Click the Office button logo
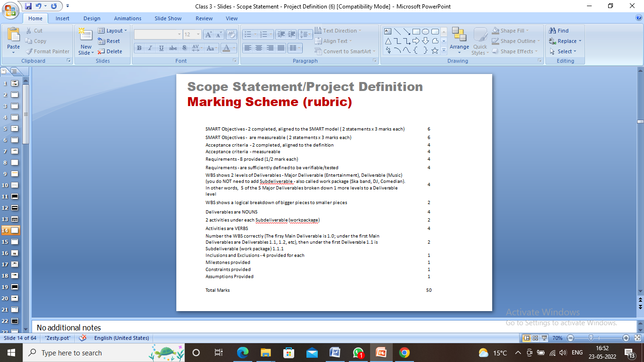The height and width of the screenshot is (362, 644). (x=10, y=10)
